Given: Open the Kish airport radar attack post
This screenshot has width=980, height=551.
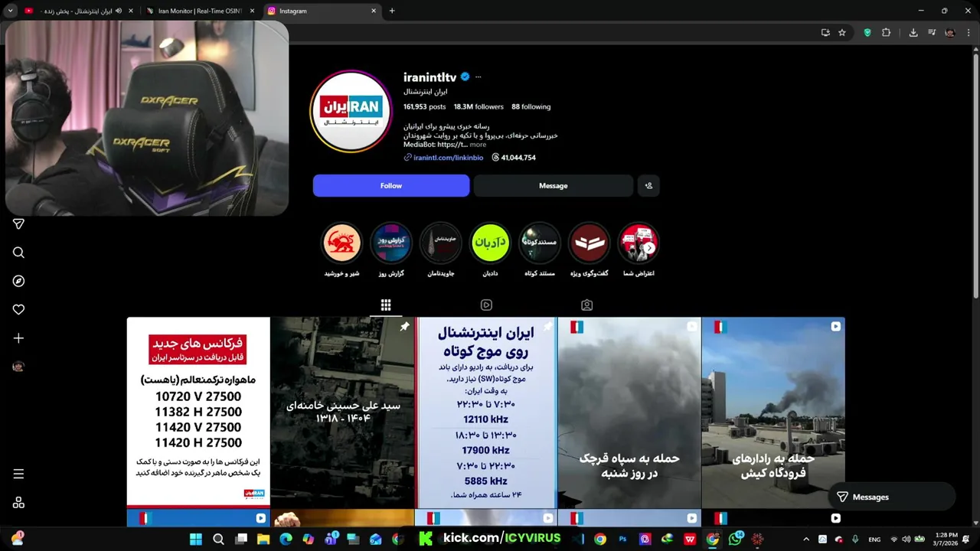Looking at the screenshot, I should 773,412.
